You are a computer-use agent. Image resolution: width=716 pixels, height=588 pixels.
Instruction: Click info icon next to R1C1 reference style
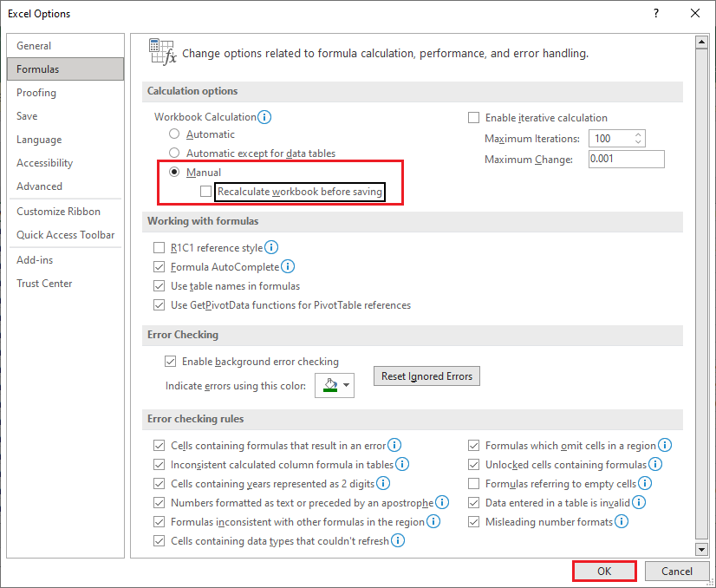pyautogui.click(x=271, y=248)
